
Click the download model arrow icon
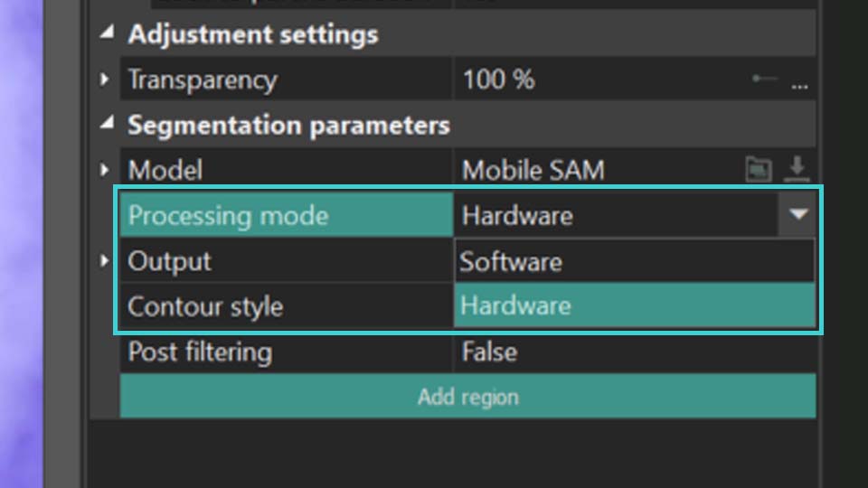pyautogui.click(x=797, y=169)
